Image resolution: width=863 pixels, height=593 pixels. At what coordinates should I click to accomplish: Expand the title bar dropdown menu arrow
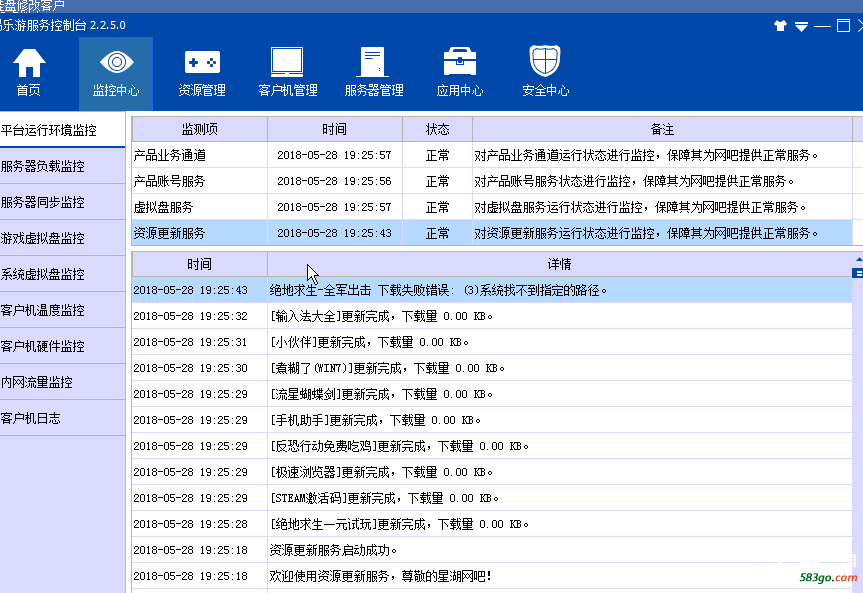(801, 26)
